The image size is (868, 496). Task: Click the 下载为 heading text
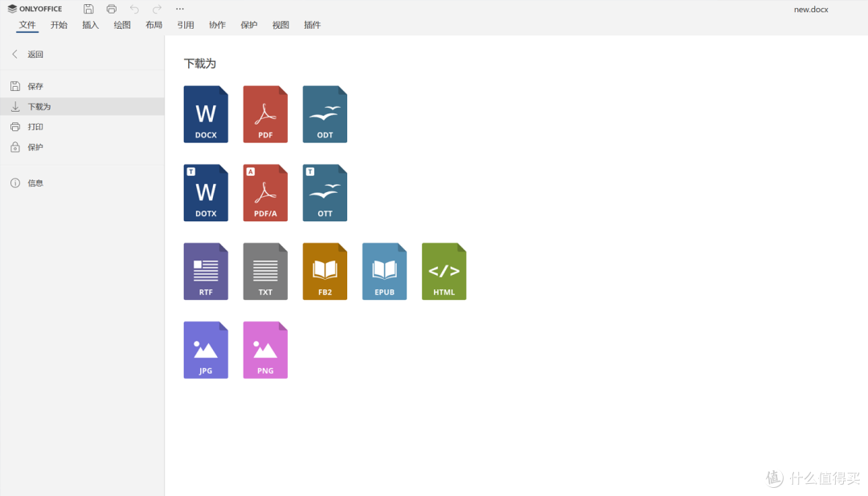click(200, 64)
